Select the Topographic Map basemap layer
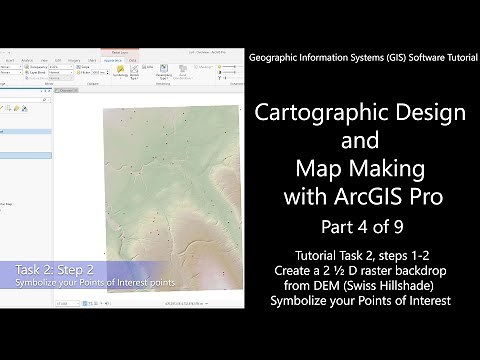Image resolution: width=480 pixels, height=360 pixels. pos(6,204)
